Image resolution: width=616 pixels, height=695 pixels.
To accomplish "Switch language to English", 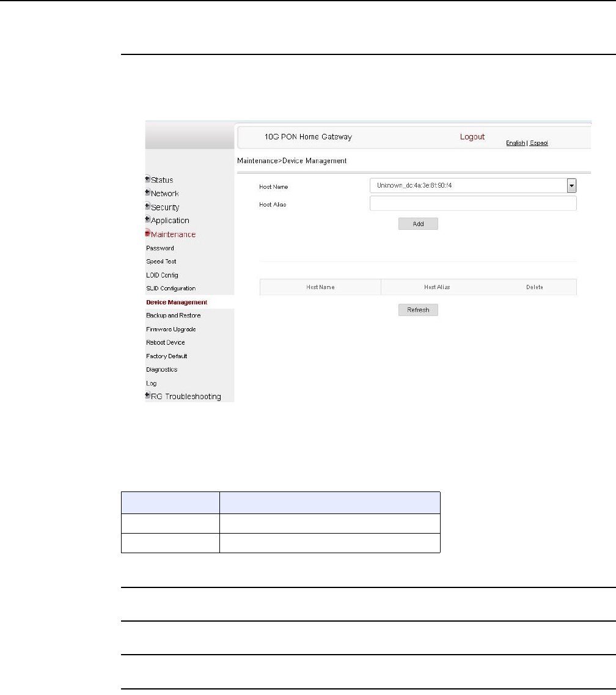I will tap(515, 142).
